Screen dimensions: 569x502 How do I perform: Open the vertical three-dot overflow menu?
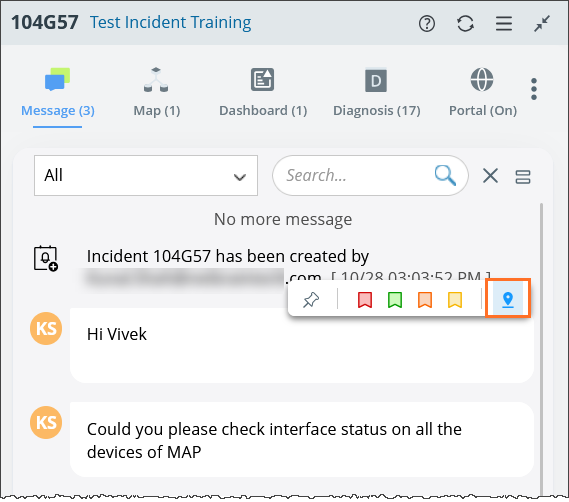[x=534, y=89]
